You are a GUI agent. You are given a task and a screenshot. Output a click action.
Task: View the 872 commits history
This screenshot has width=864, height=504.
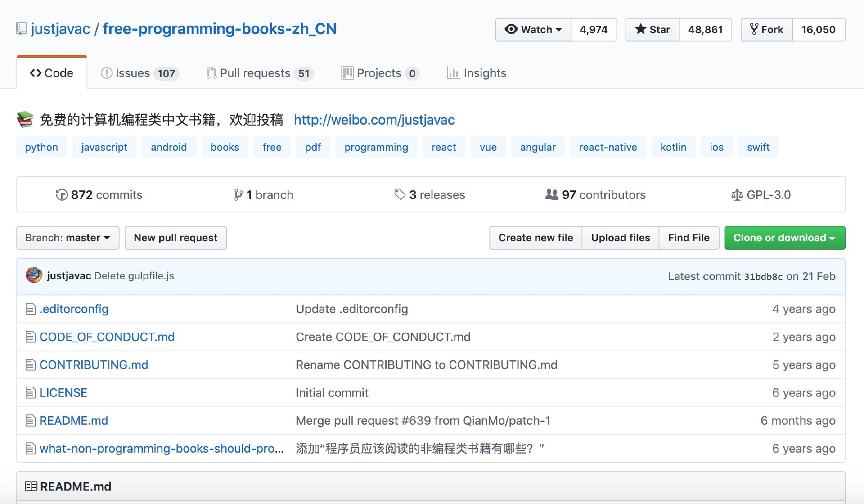99,195
